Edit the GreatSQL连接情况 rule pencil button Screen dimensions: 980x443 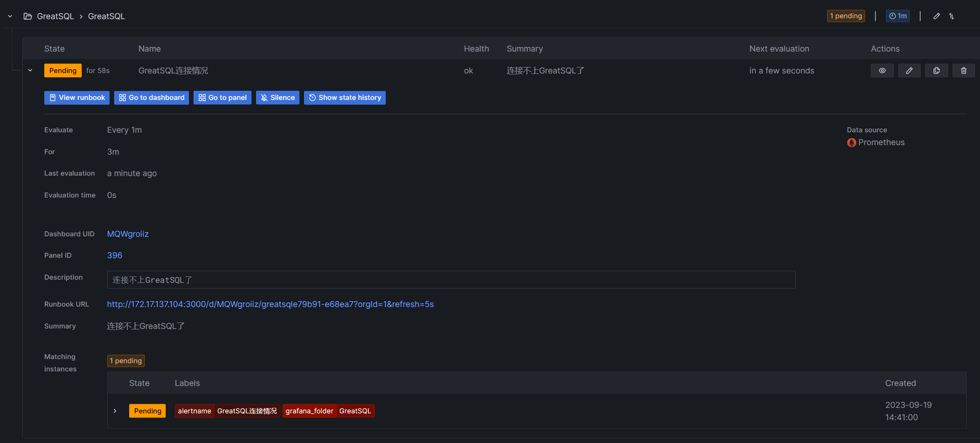(909, 71)
